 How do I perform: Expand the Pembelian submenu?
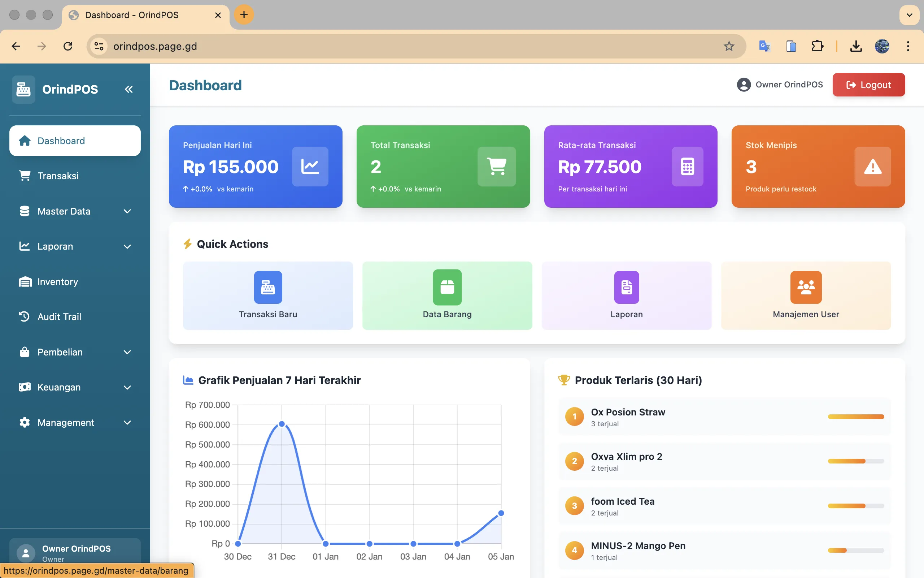pyautogui.click(x=75, y=352)
